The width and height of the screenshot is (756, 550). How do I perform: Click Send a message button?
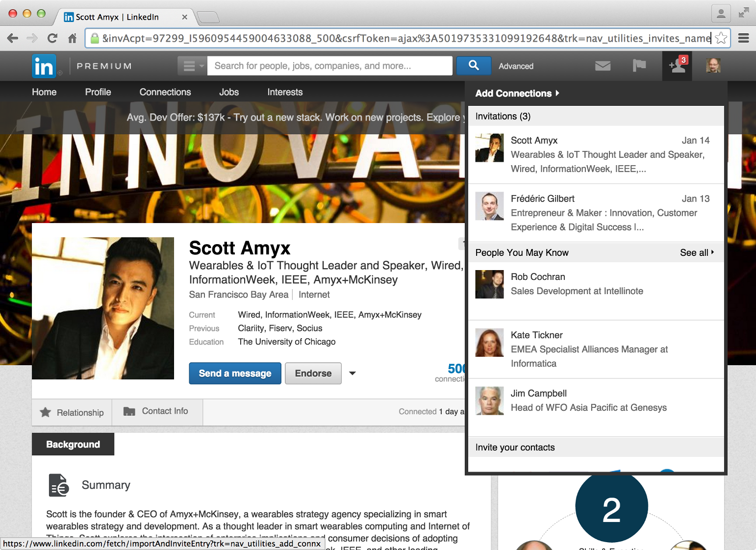click(235, 374)
